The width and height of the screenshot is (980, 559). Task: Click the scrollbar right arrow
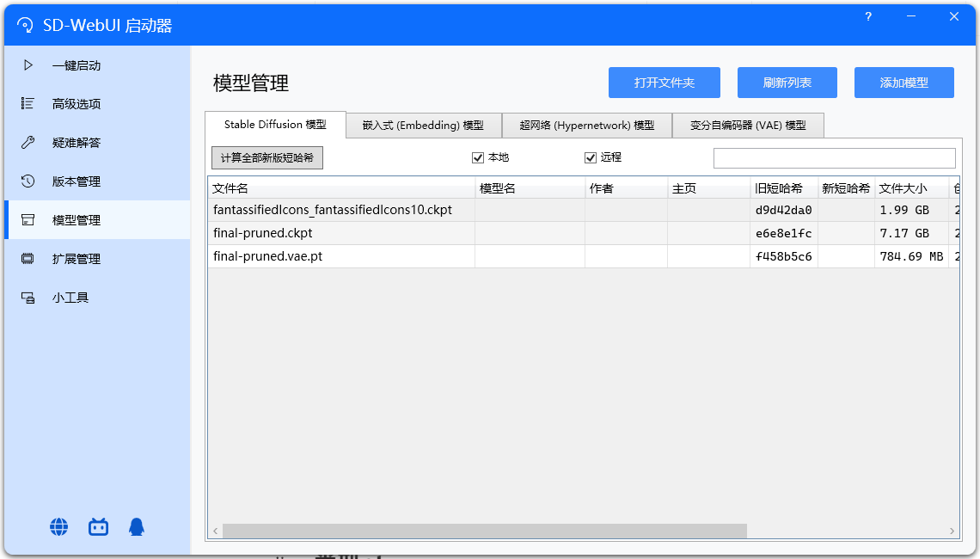(x=952, y=531)
